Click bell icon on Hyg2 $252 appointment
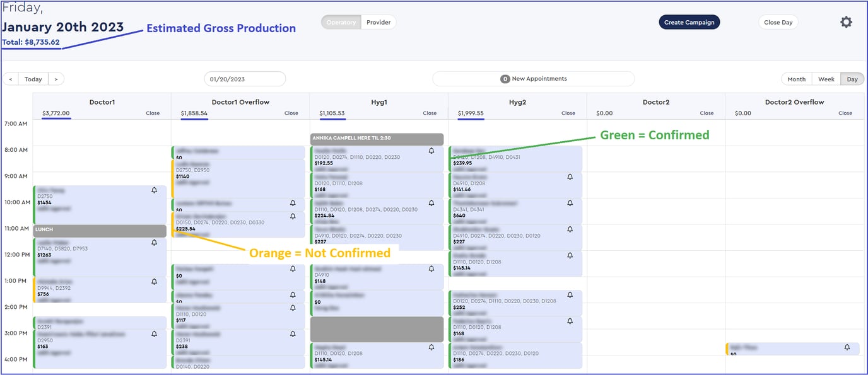This screenshot has height=375, width=868. point(570,295)
